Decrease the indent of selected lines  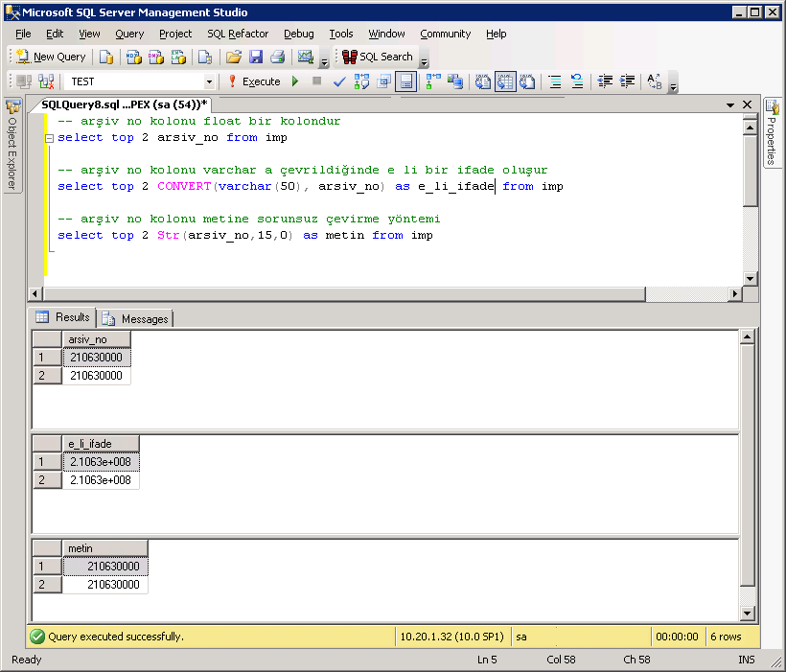605,81
